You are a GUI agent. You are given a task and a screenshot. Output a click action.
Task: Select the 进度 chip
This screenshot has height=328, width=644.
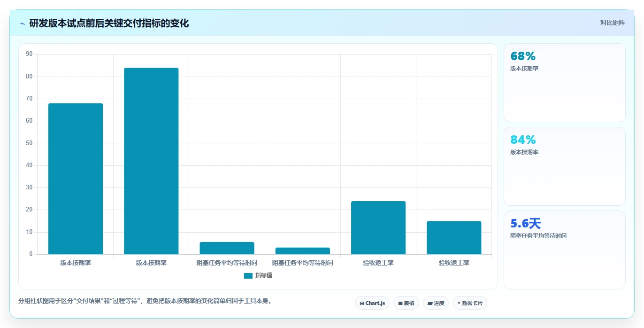pyautogui.click(x=436, y=303)
